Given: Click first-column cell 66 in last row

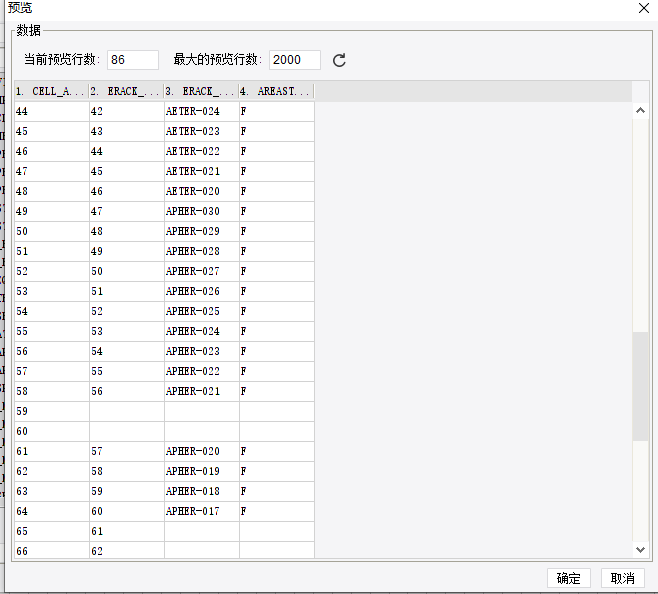Looking at the screenshot, I should click(x=52, y=550).
